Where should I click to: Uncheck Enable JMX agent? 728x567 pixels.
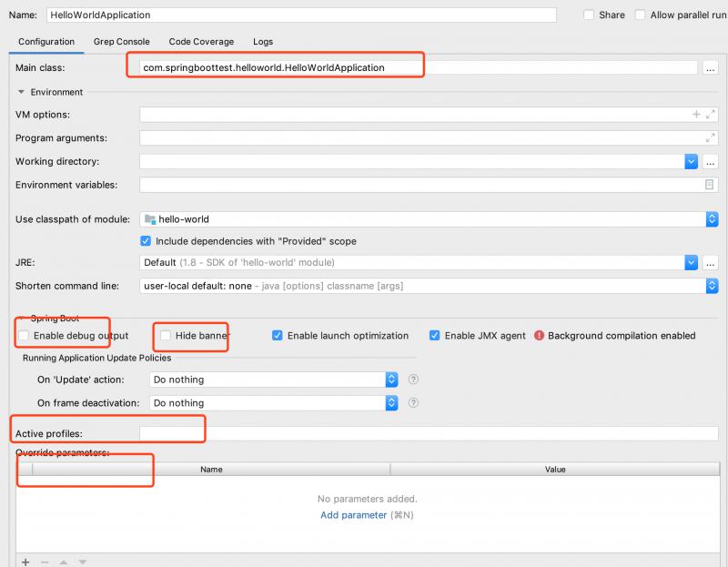[435, 335]
